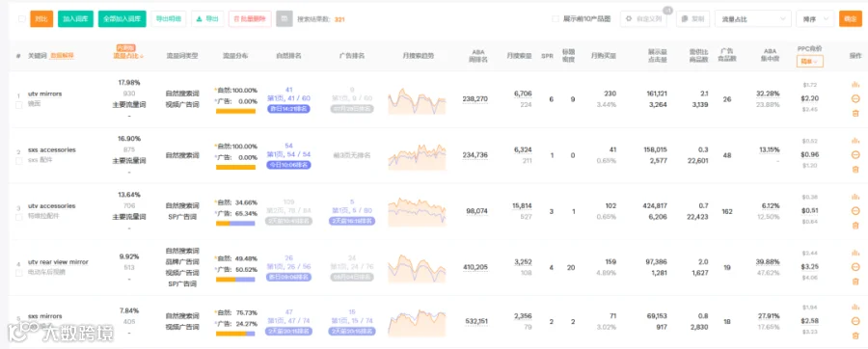
Task: Enable 展示前10产品图 checkbox
Action: coord(556,19)
